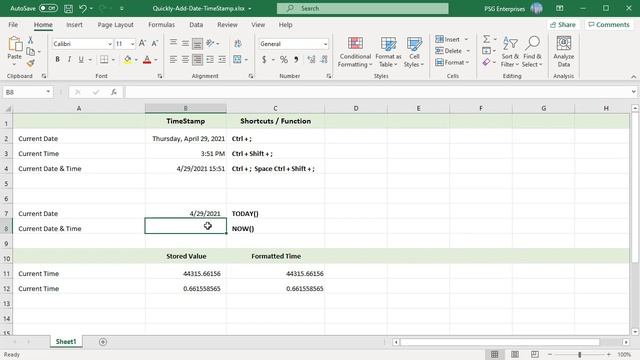Click the Cut scissors icon

click(30, 40)
